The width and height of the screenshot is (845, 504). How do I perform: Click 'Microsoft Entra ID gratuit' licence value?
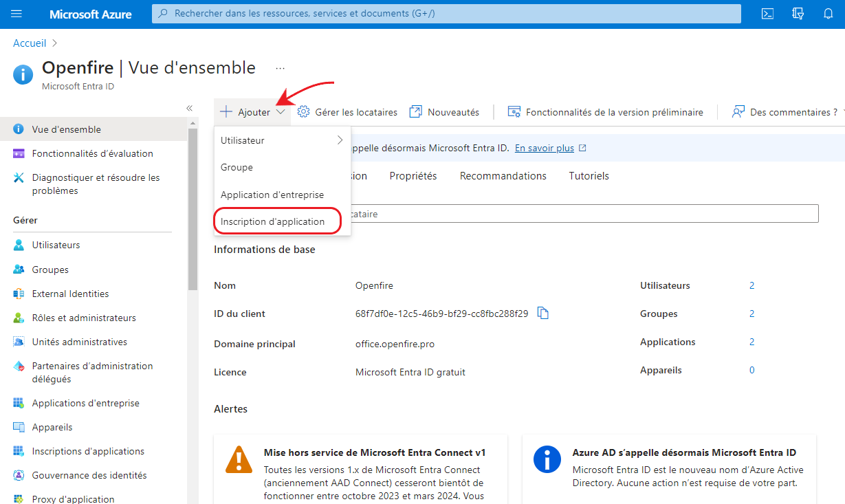(410, 372)
